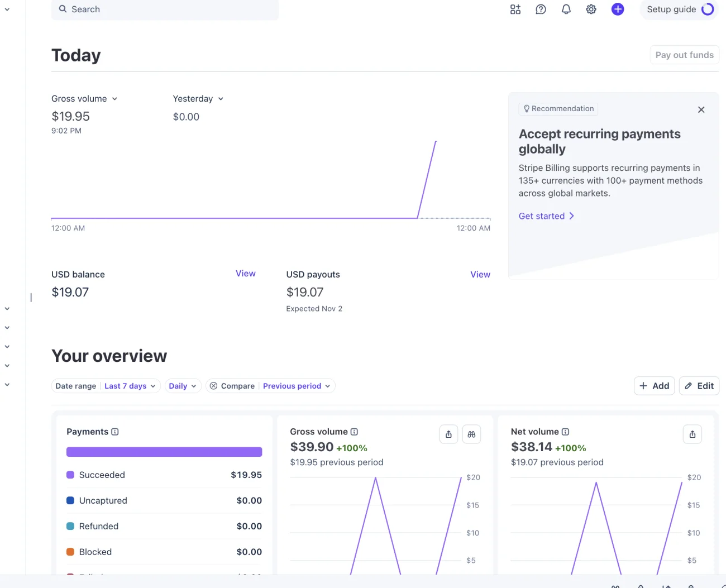Click the purple plus create button
The width and height of the screenshot is (726, 588).
tap(618, 9)
